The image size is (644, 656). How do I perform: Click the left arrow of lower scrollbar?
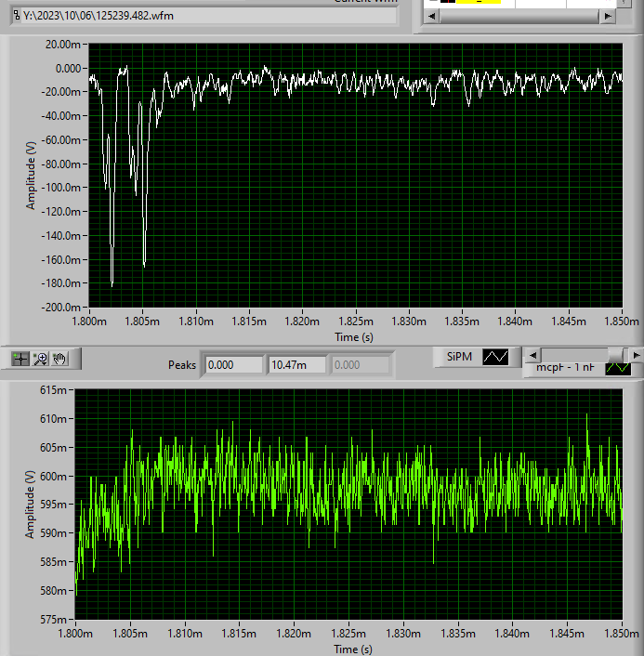[x=531, y=355]
